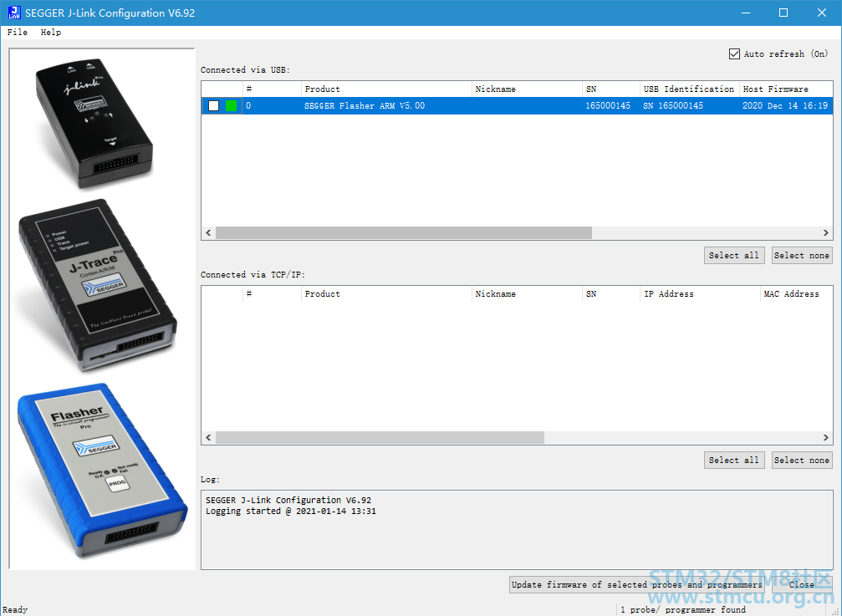The image size is (842, 616).
Task: Click host firmware date 2020 Dec 14
Action: (x=785, y=105)
